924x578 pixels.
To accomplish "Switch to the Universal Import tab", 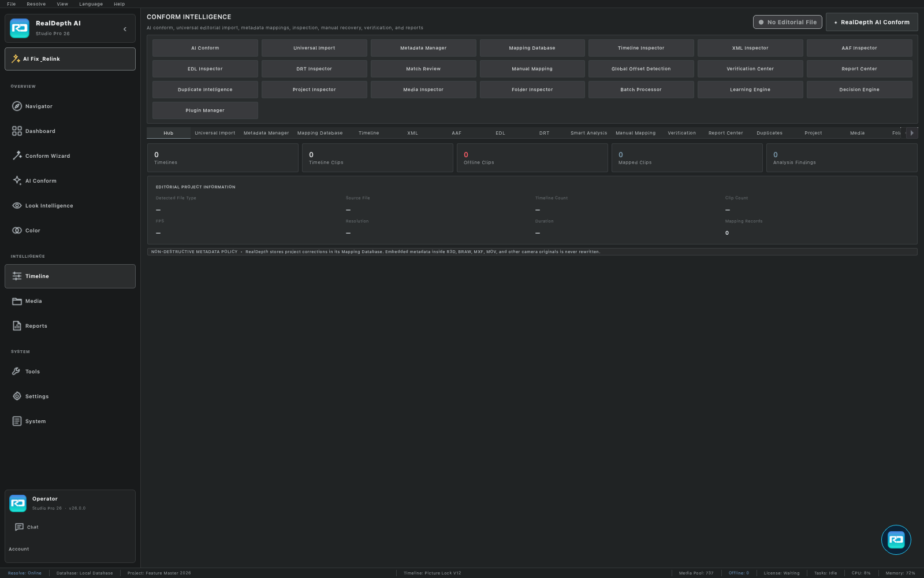I will tap(215, 133).
